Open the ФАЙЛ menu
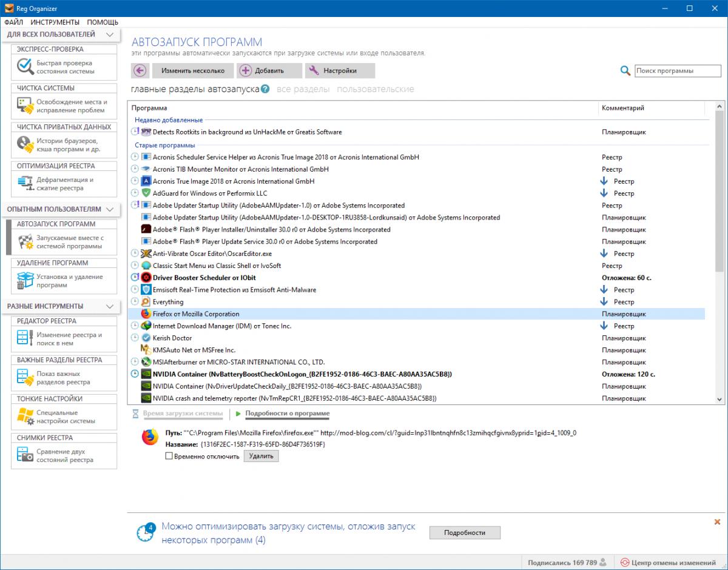 coord(13,22)
